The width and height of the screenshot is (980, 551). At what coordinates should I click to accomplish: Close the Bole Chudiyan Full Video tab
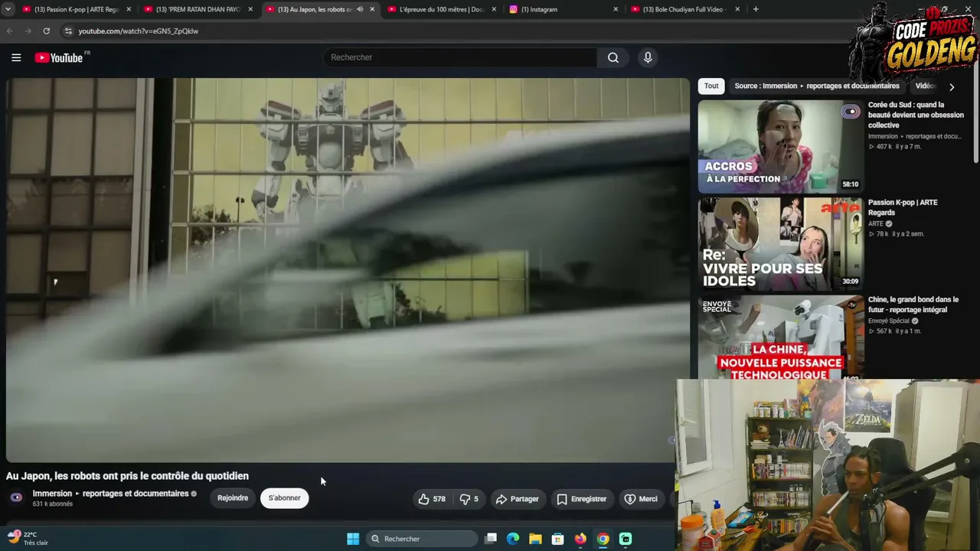pyautogui.click(x=737, y=9)
